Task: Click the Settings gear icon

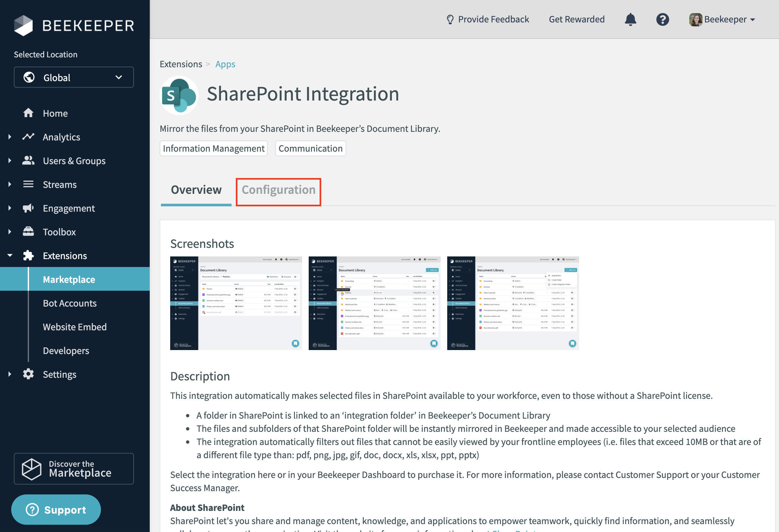Action: [x=28, y=374]
